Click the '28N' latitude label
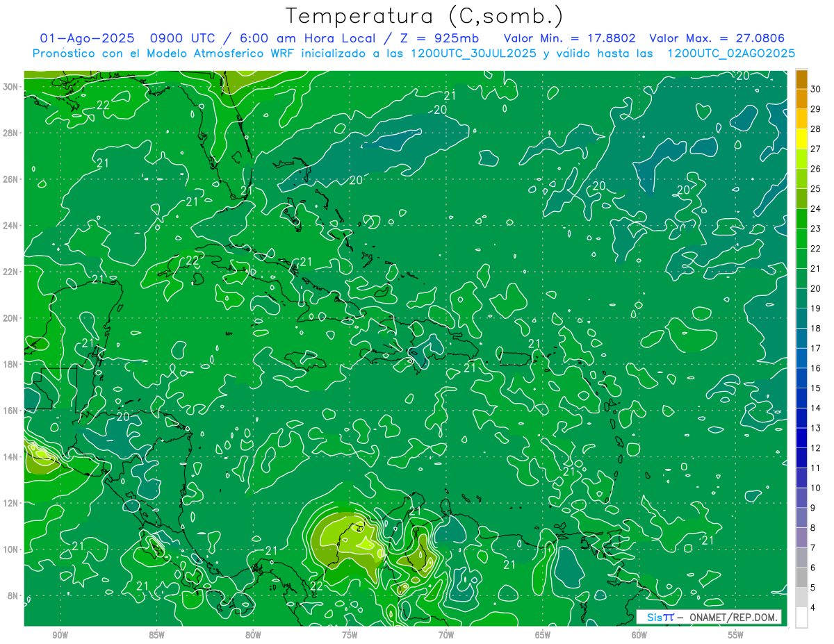 tap(10, 133)
